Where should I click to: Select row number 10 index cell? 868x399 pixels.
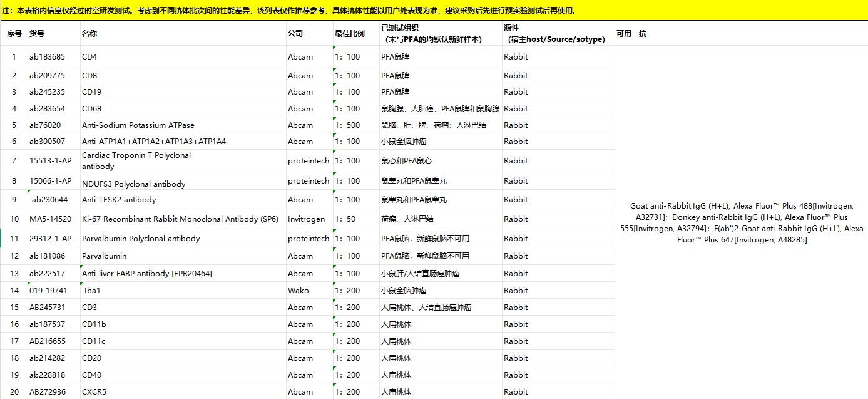pyautogui.click(x=14, y=219)
